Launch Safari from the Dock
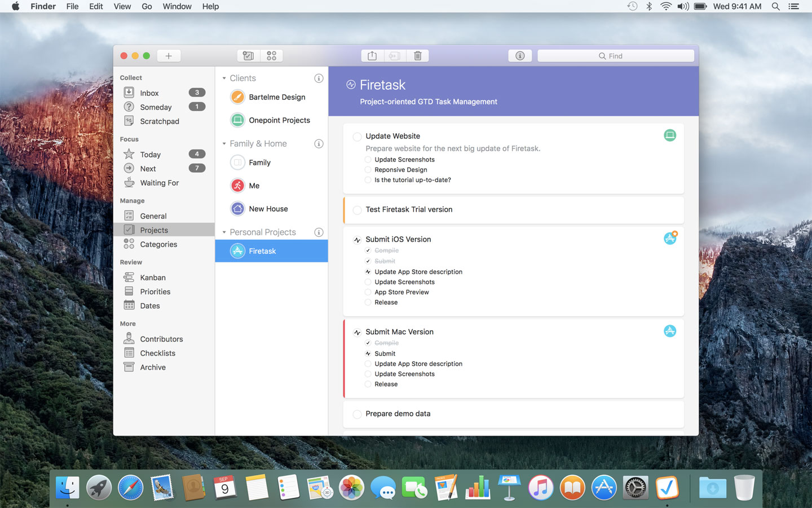The image size is (812, 508). (x=130, y=488)
